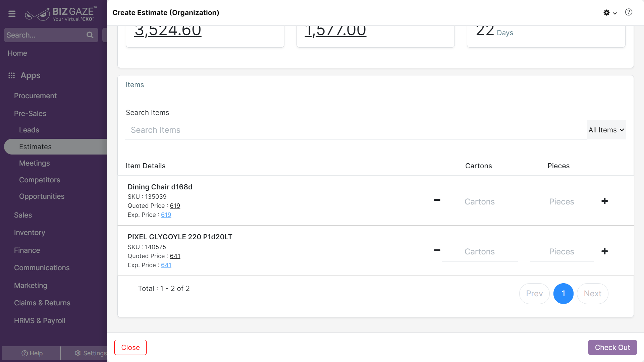Decrease quantity for Dining Chair d168d

[437, 200]
